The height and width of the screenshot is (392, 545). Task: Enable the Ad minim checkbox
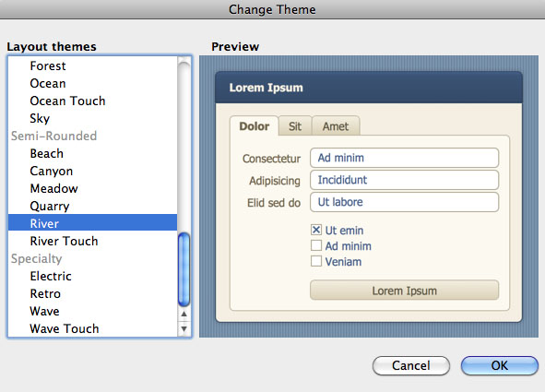coord(316,245)
